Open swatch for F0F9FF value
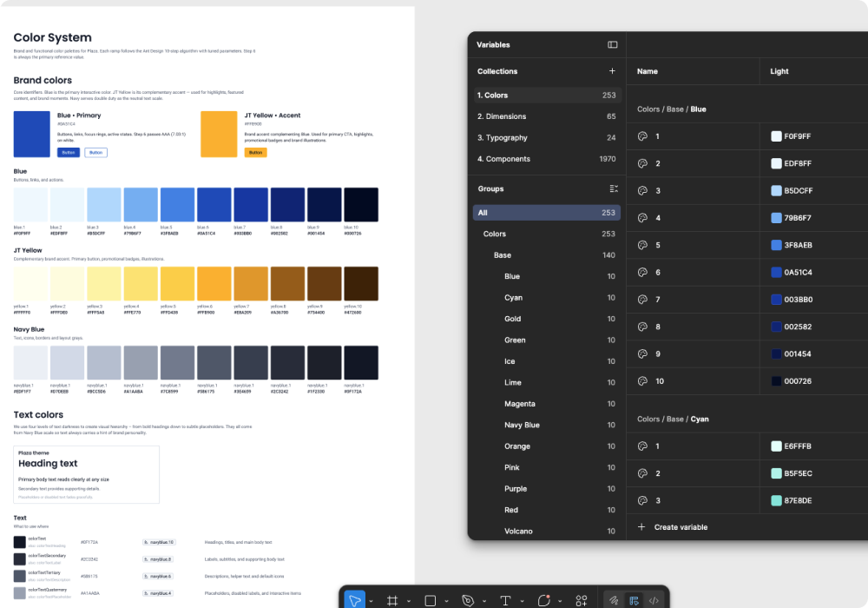 pos(776,136)
